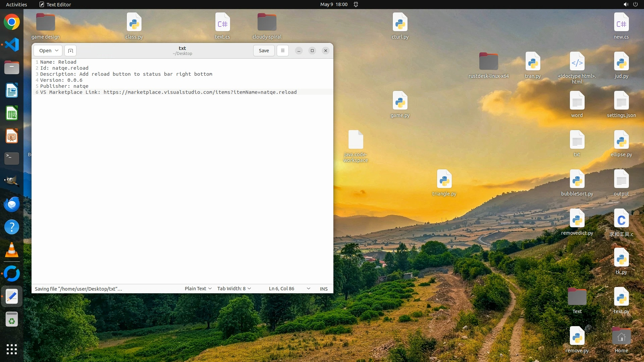644x362 pixels.
Task: Open Terminal from the dock
Action: [x=12, y=158]
